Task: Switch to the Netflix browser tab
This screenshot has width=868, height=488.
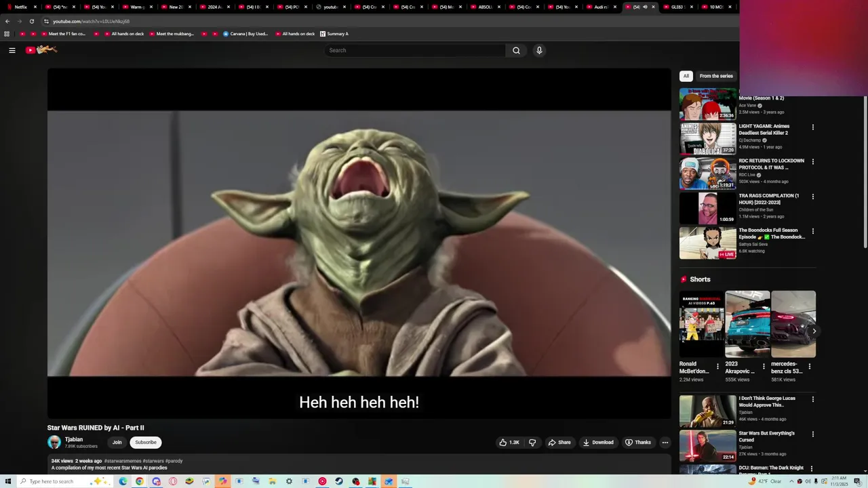Action: coord(20,7)
